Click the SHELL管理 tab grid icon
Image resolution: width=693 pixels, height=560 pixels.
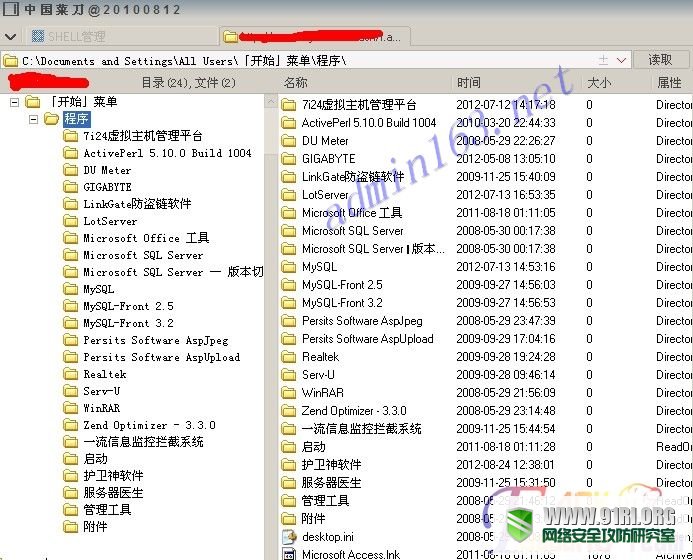(x=38, y=36)
